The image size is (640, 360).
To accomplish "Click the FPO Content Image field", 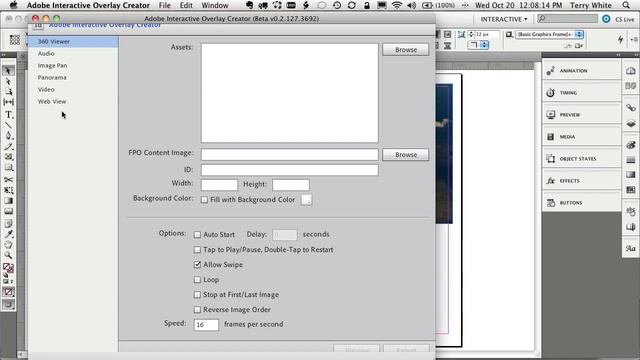I will tap(289, 155).
